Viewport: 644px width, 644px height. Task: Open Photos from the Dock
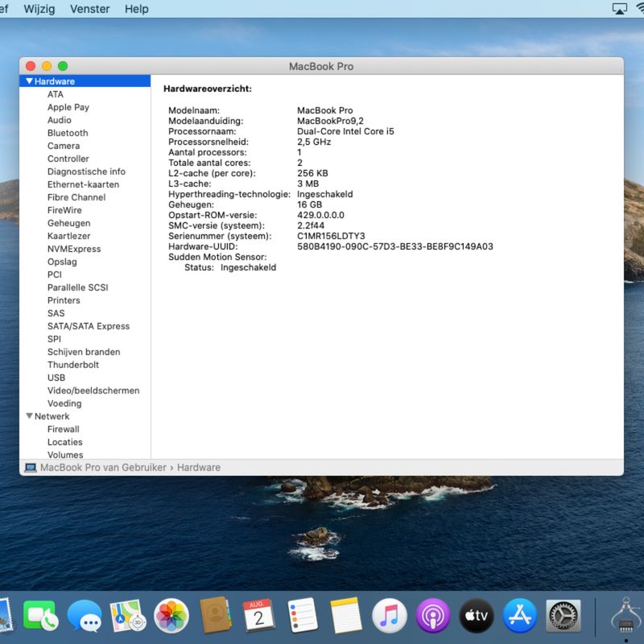(171, 615)
